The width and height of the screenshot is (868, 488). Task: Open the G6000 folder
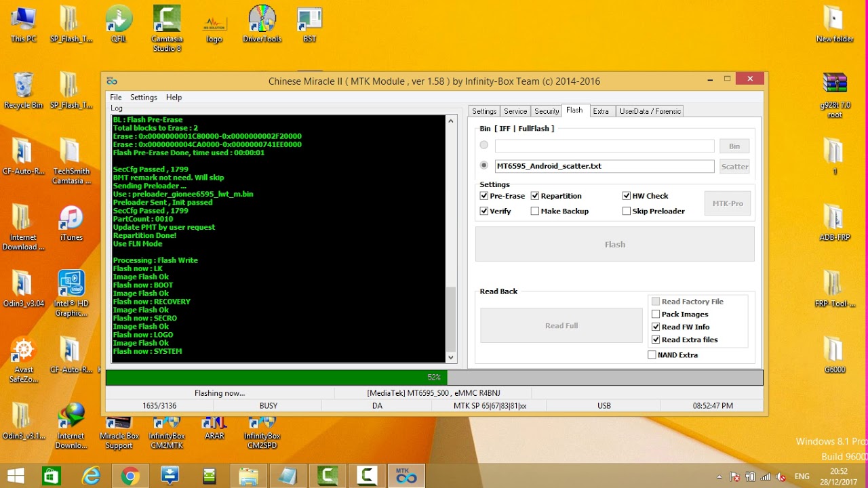point(835,354)
